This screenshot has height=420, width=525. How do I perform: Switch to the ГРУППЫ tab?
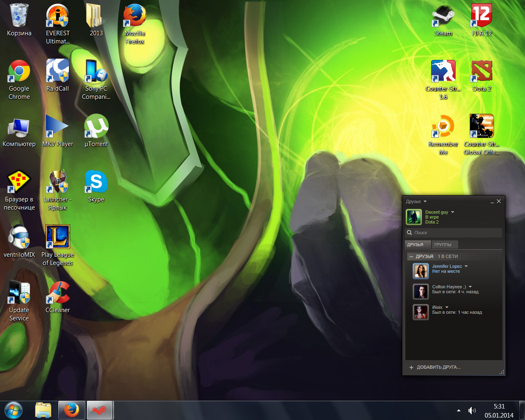[443, 244]
